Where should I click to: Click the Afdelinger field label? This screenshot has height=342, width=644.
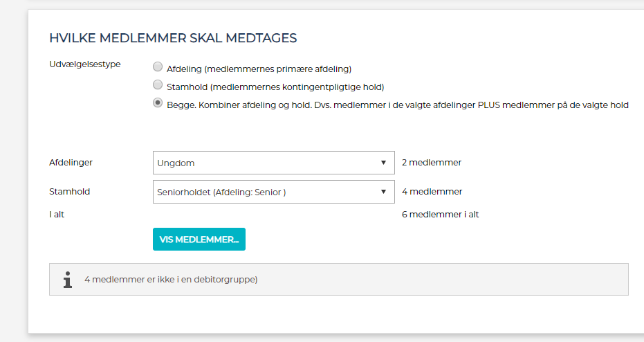pos(71,163)
